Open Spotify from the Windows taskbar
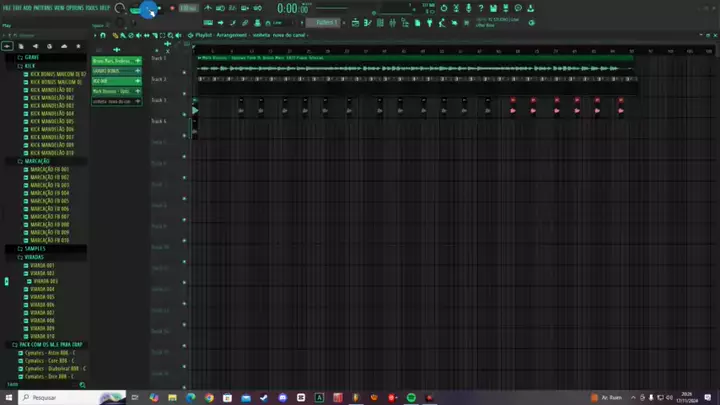The width and height of the screenshot is (720, 405). coord(412,397)
